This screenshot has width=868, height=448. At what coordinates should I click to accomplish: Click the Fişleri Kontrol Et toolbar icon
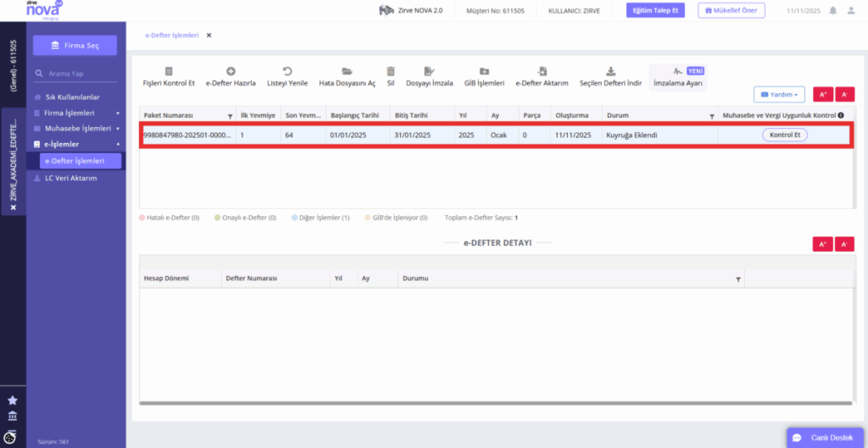coord(169,71)
